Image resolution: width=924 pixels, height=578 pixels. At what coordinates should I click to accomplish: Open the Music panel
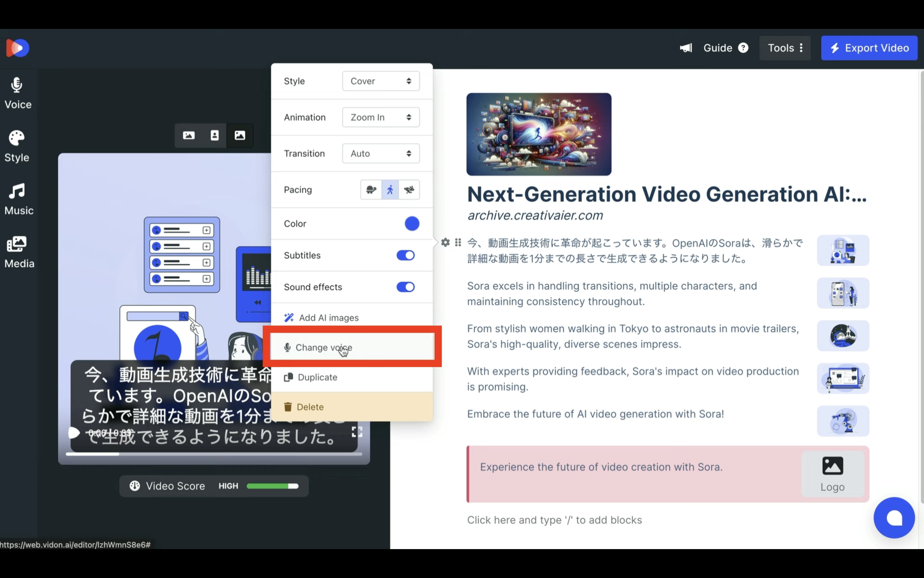[x=18, y=199]
